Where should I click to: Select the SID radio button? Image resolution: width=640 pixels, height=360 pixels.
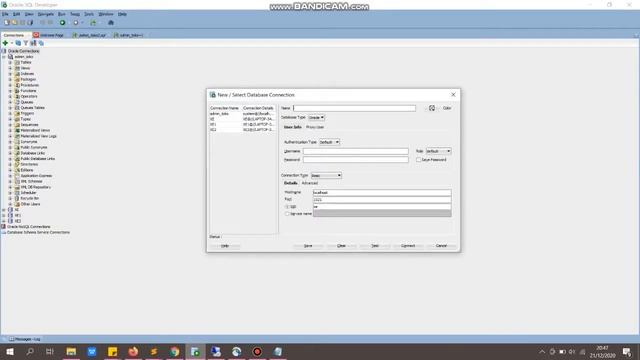[287, 207]
